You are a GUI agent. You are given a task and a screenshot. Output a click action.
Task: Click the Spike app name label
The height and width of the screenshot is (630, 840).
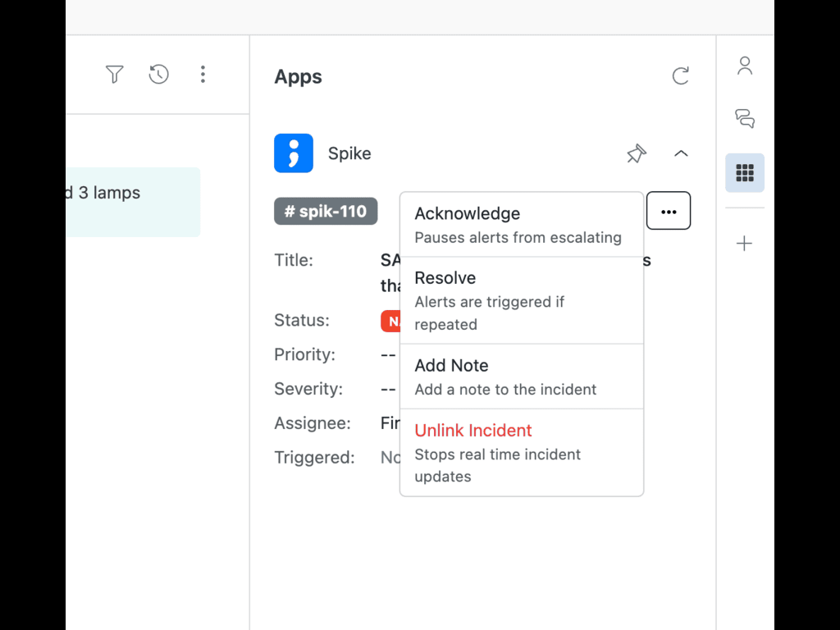[349, 153]
